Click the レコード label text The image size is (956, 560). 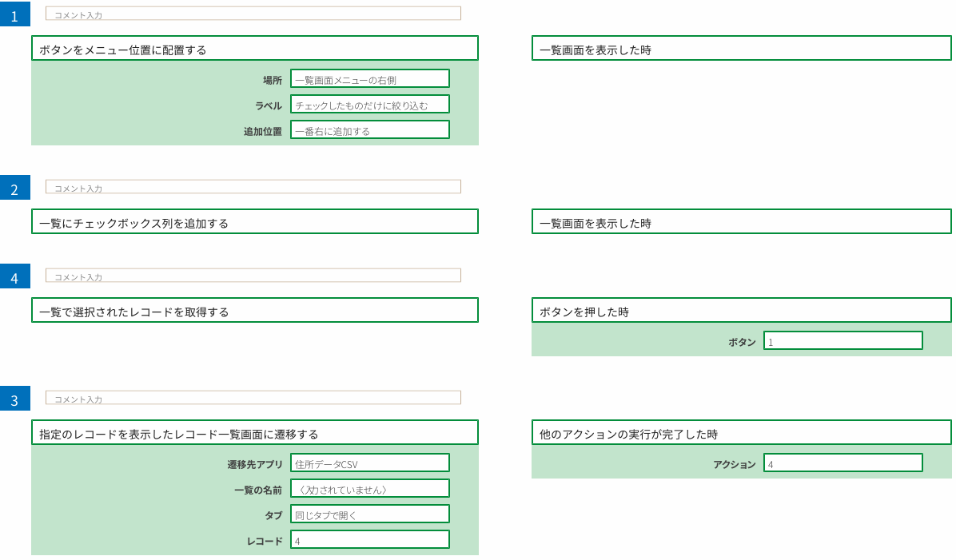coord(265,541)
